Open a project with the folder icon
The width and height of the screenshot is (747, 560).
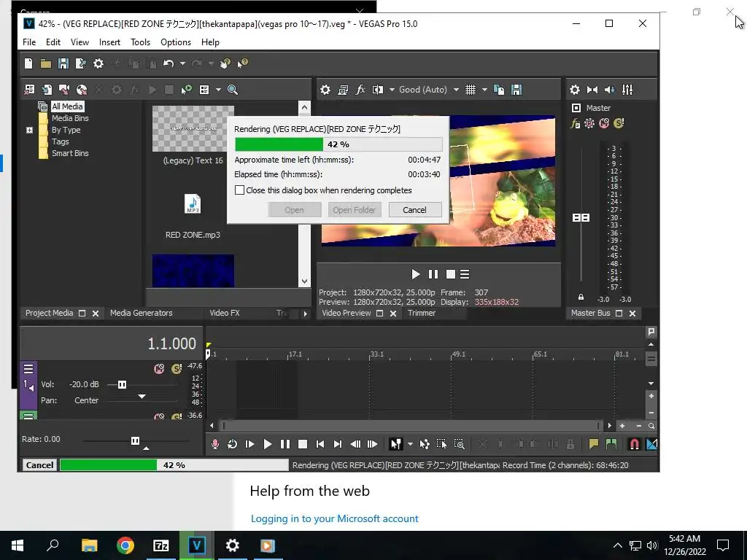coord(46,63)
